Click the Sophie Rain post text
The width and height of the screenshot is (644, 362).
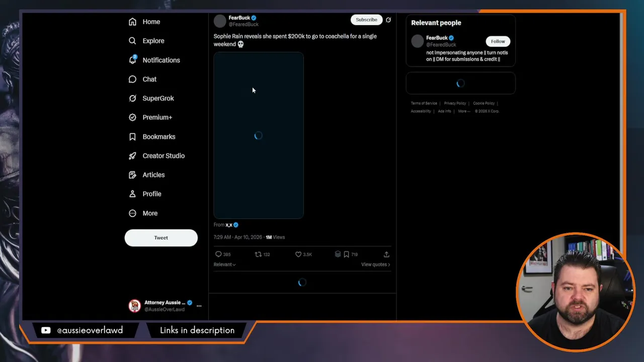click(295, 40)
